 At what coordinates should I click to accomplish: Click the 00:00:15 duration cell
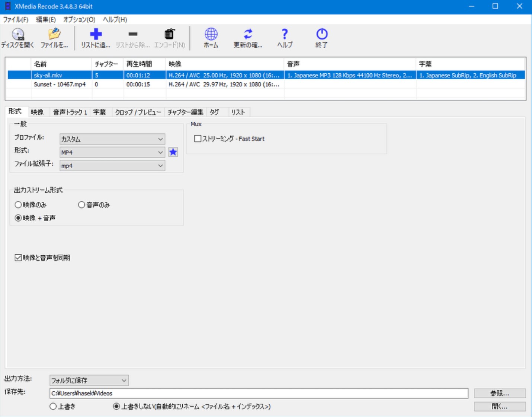(145, 85)
